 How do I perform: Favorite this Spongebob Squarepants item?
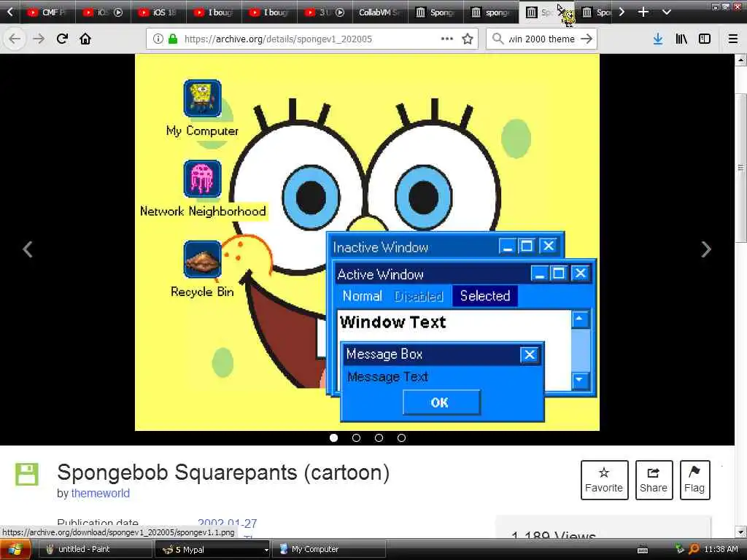[x=604, y=480]
